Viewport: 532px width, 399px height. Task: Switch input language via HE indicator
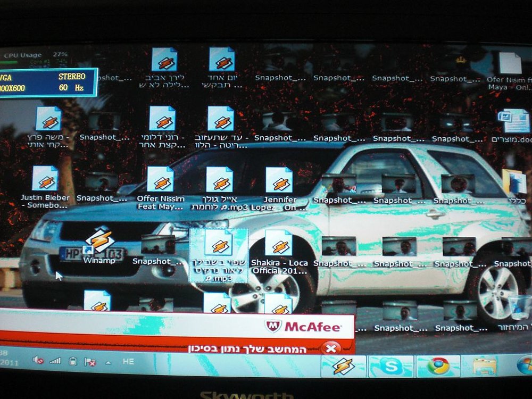pos(128,362)
